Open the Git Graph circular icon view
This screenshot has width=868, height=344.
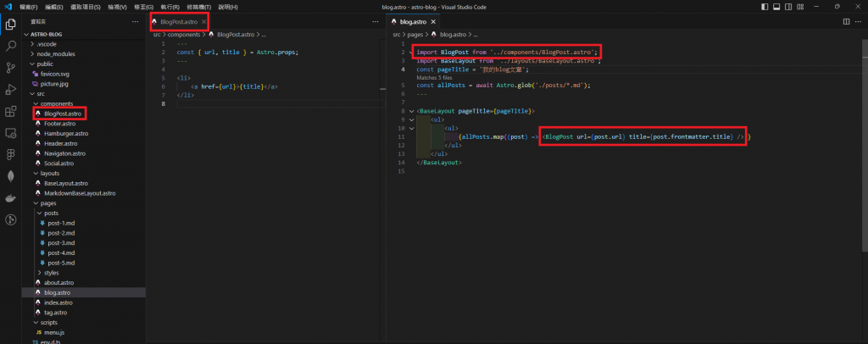(10, 219)
